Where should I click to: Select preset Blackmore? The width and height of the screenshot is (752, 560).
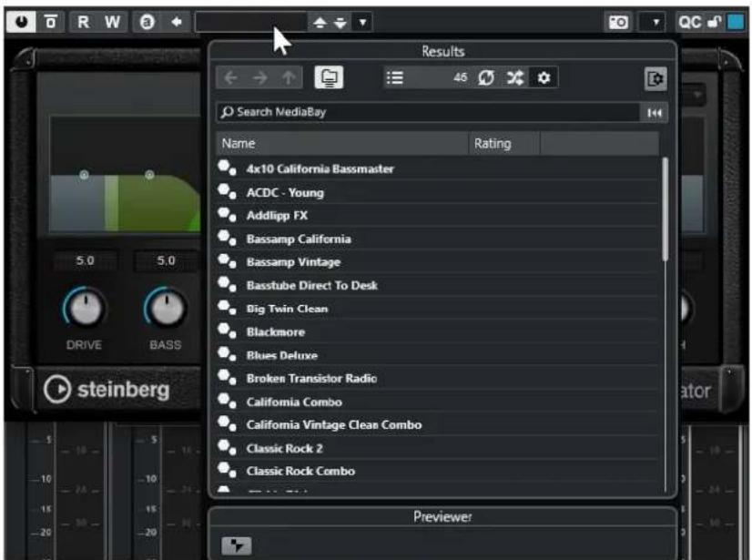(x=438, y=332)
